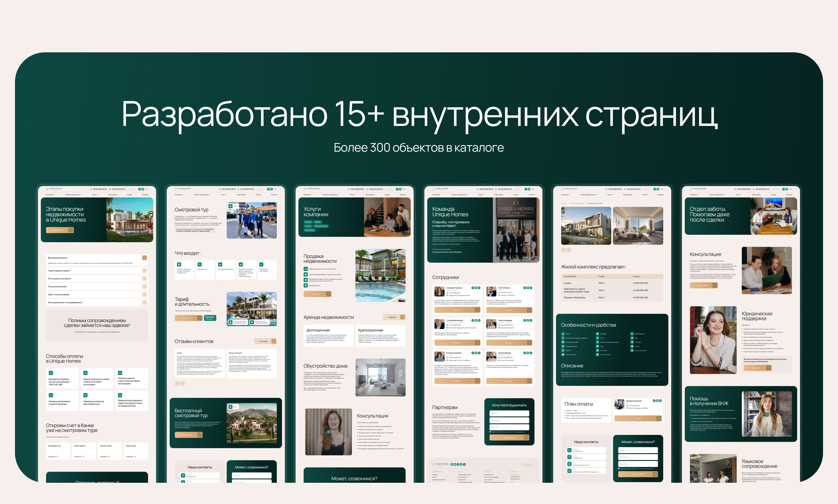Click the car transfer icon under Что входит
The width and height of the screenshot is (838, 504).
(x=220, y=264)
